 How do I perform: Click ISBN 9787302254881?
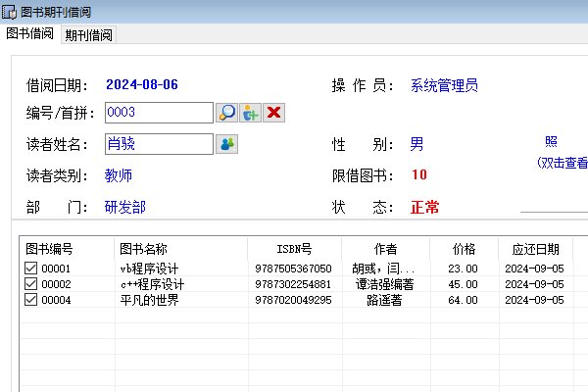293,284
